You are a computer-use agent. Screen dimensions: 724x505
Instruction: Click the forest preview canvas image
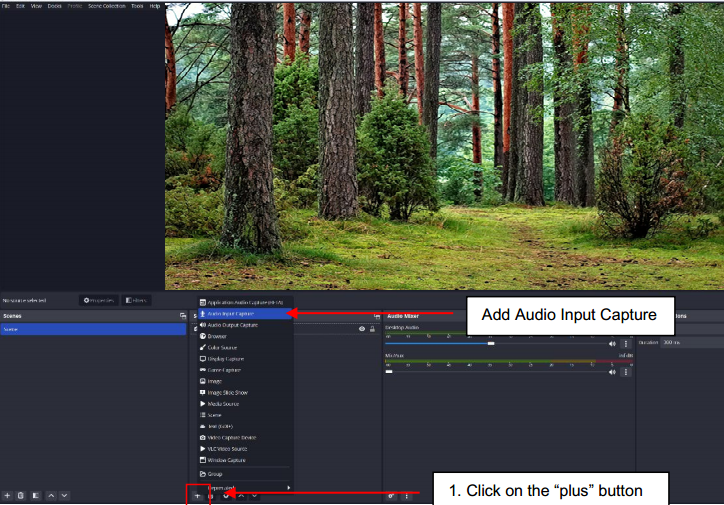444,146
